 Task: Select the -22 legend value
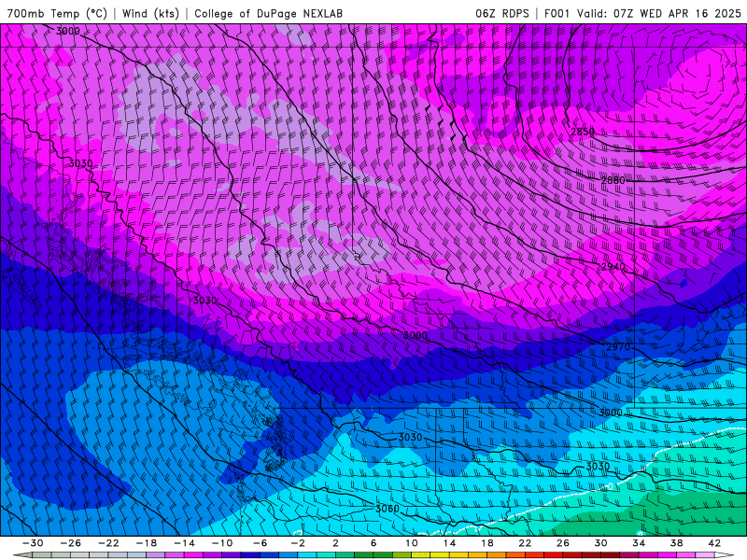tap(108, 543)
